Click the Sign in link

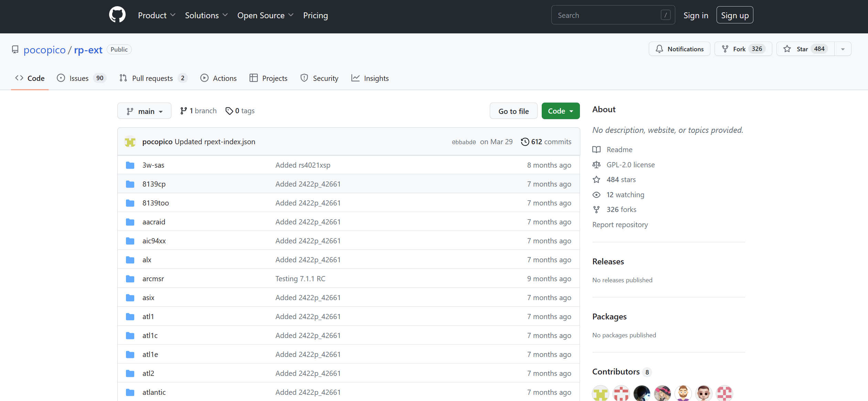[x=696, y=15]
